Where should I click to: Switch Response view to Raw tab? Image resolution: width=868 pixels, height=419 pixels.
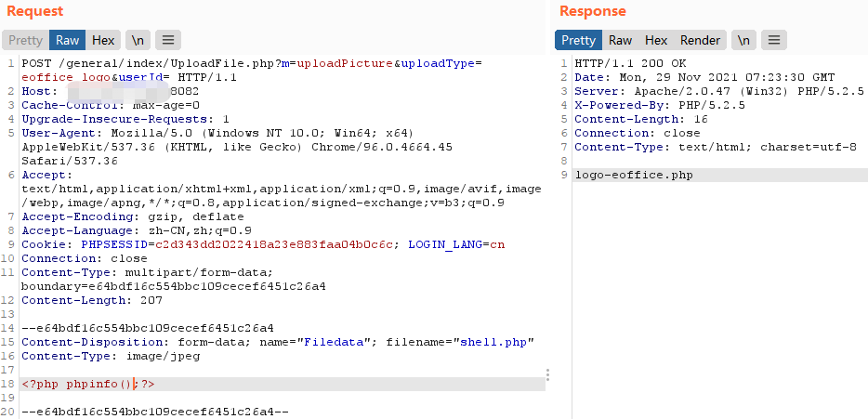point(621,40)
